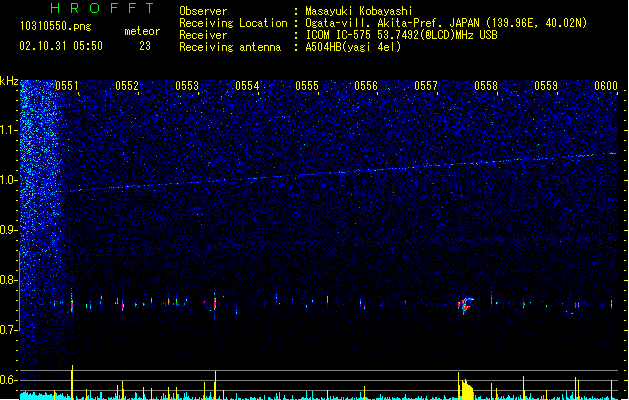Screen dimensions: 629x400
Task: Click the 0551 time marker
Action: click(x=67, y=86)
